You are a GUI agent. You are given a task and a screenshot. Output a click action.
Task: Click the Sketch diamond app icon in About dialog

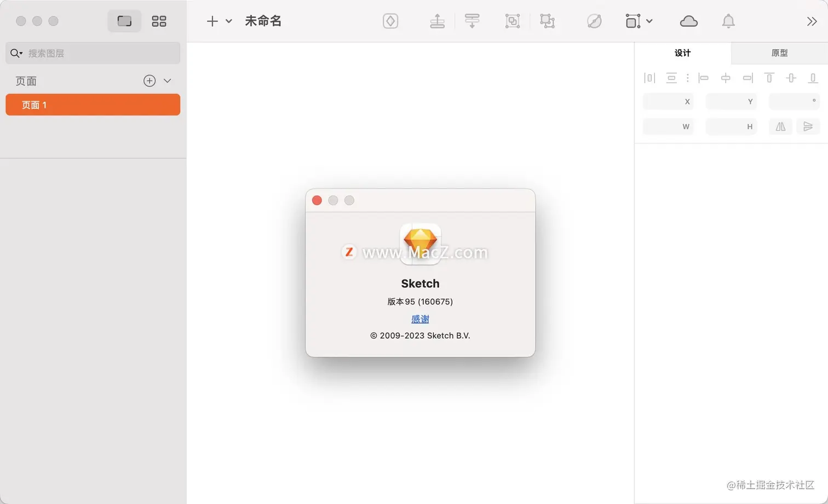(x=420, y=244)
